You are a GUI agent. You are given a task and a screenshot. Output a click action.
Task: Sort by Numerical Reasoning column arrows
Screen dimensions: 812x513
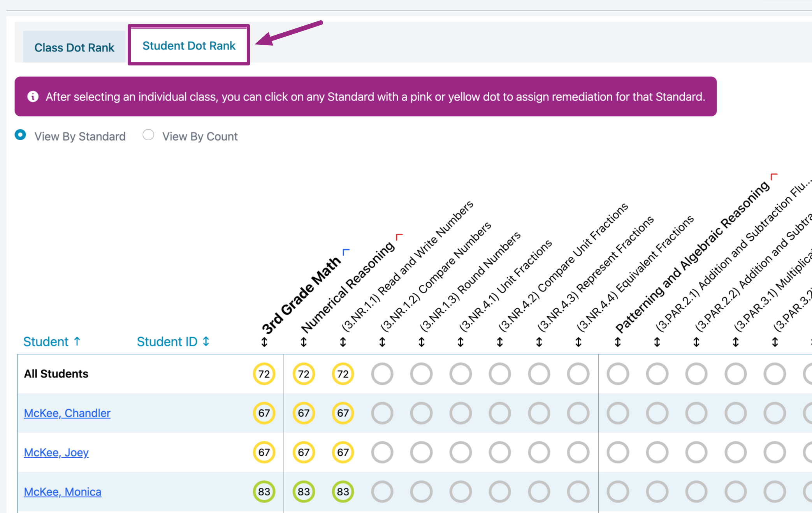click(x=304, y=342)
